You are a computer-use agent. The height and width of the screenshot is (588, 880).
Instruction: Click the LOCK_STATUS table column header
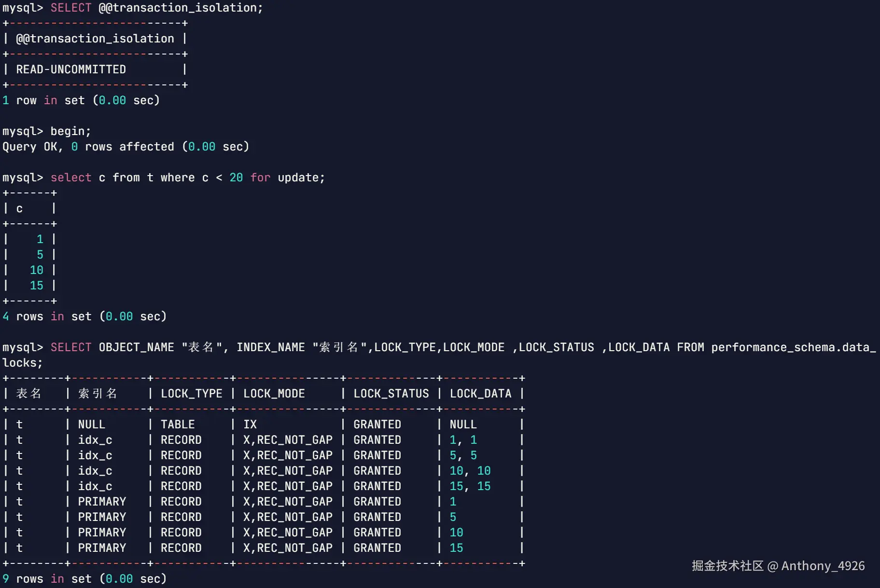coord(391,394)
